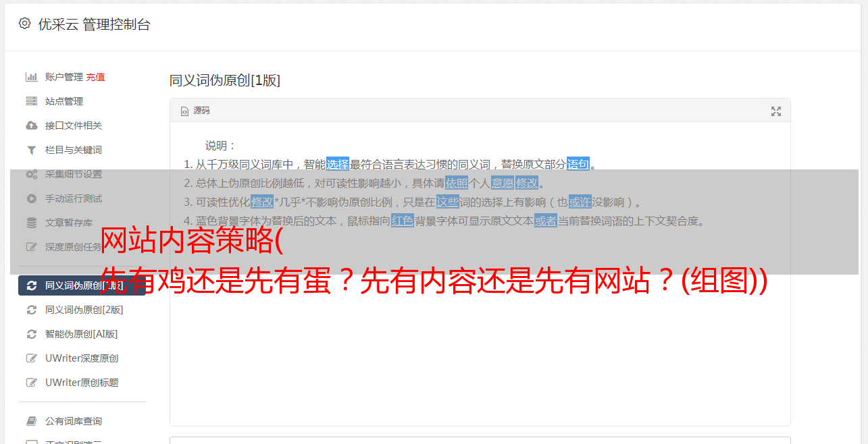Click the 优采云 管理控制台 header title
Screen dimensions: 868x444
point(94,24)
